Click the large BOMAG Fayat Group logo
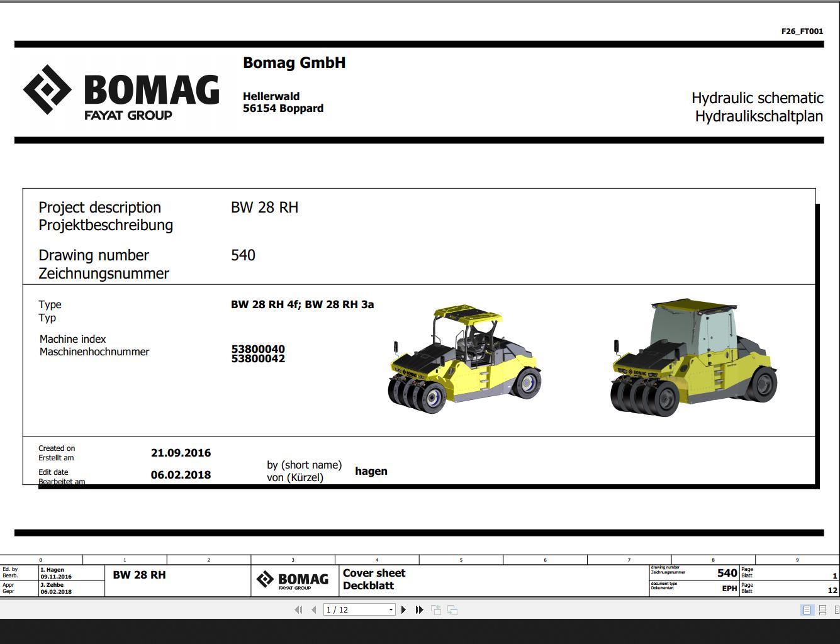 coord(121,91)
